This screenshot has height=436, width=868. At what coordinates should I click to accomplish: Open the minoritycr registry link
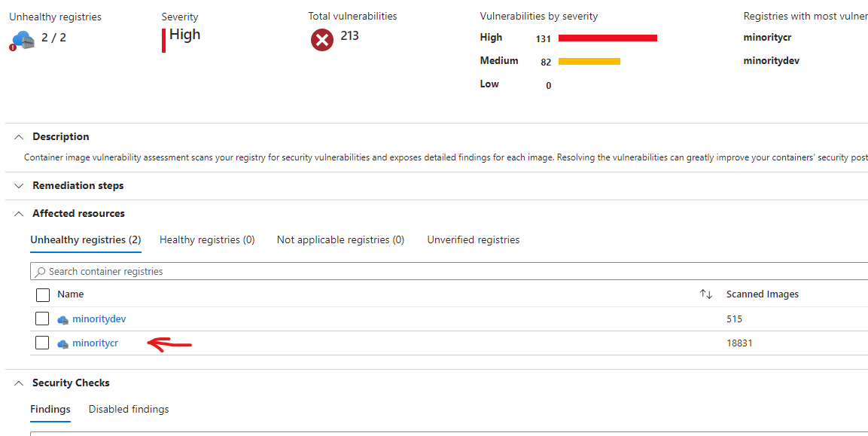(95, 343)
